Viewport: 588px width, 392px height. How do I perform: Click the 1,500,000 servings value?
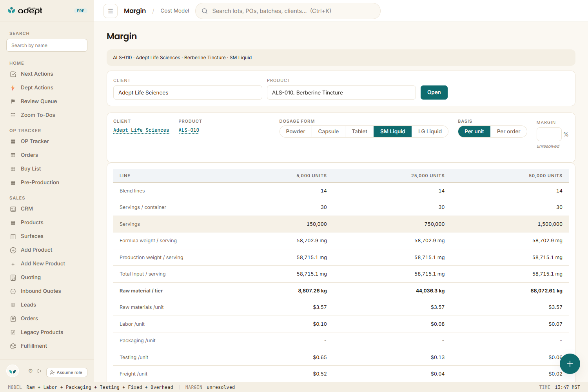click(x=550, y=224)
